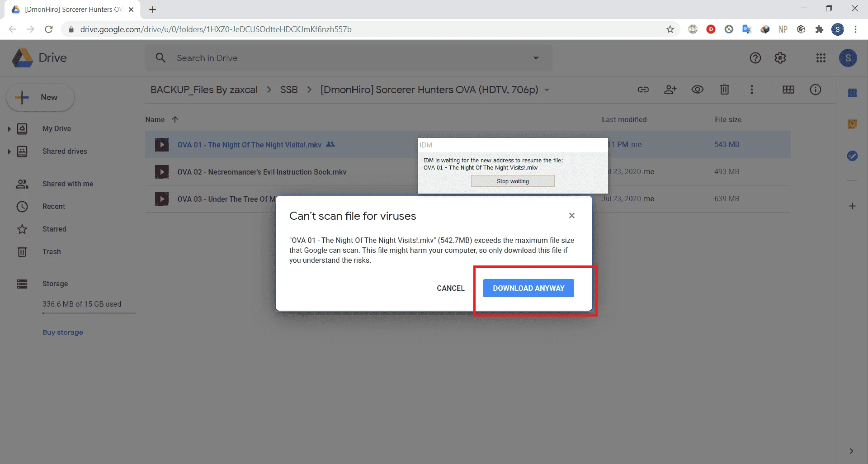Click the address bar URL
868x464 pixels.
coord(216,29)
